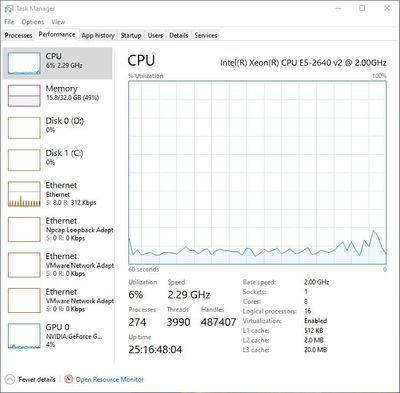Open the Options menu
The width and height of the screenshot is (400, 393).
[x=33, y=22]
